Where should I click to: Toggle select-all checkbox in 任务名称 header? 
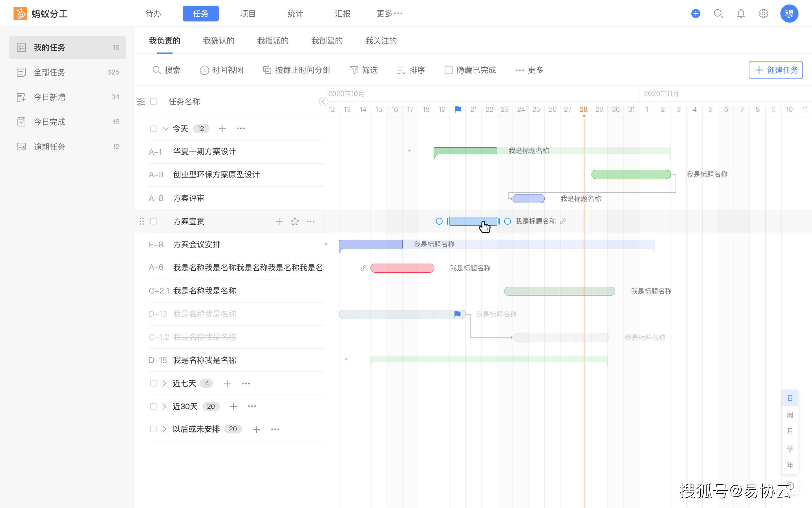(154, 102)
